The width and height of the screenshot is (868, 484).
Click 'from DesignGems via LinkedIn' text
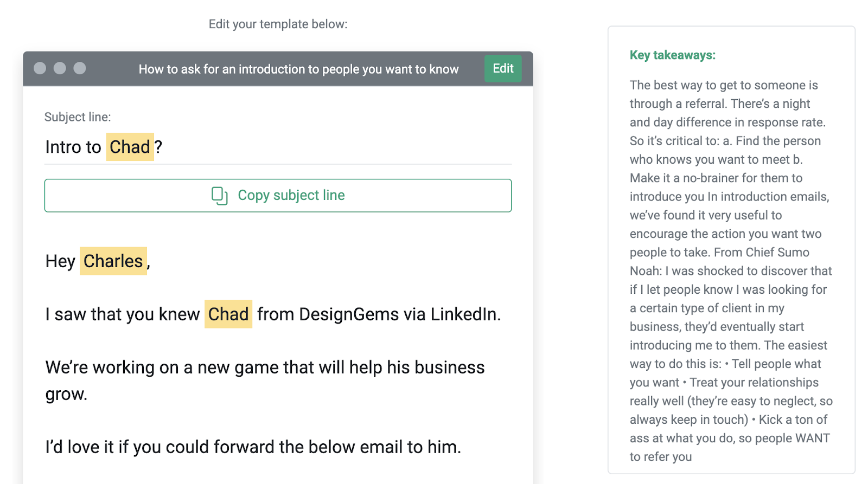[x=379, y=314]
